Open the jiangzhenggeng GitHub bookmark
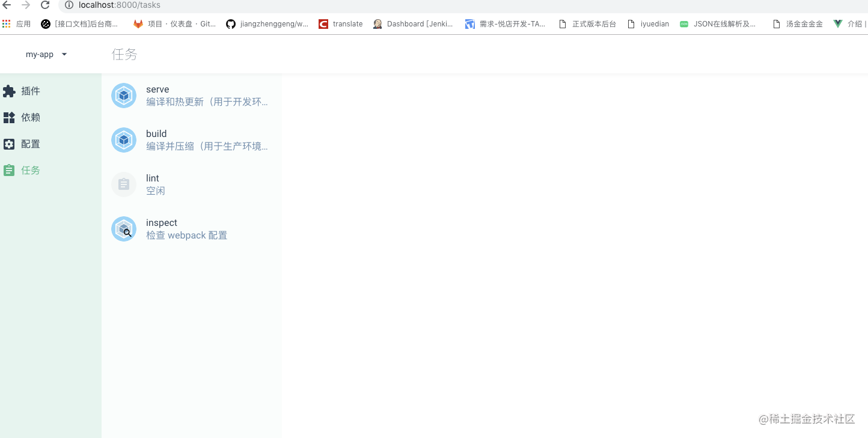 click(x=267, y=24)
